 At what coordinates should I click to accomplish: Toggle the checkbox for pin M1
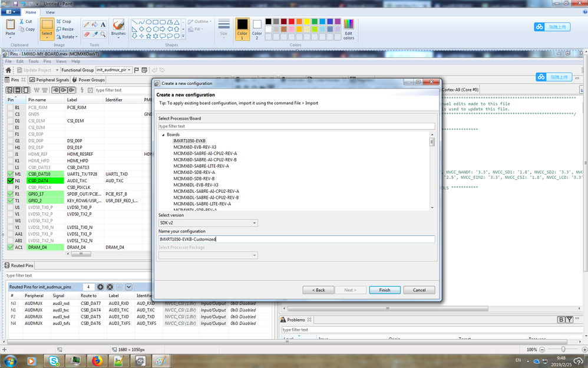[10, 174]
